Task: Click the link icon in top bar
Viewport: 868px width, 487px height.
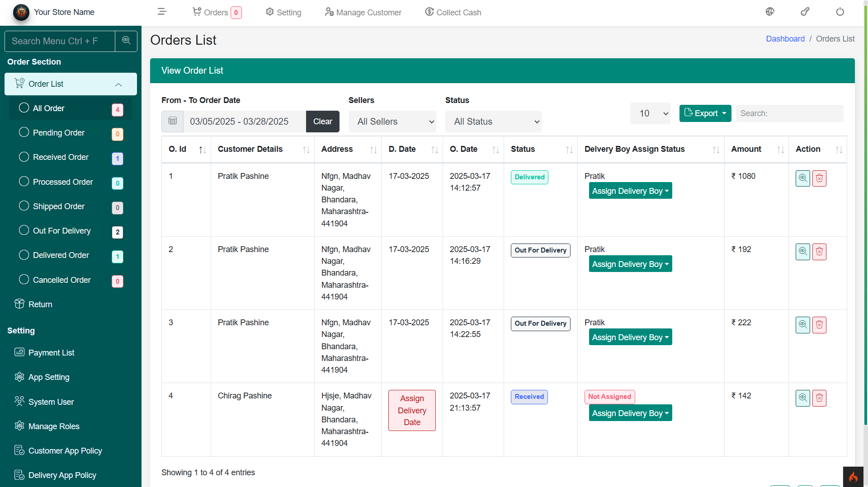Action: click(x=805, y=12)
